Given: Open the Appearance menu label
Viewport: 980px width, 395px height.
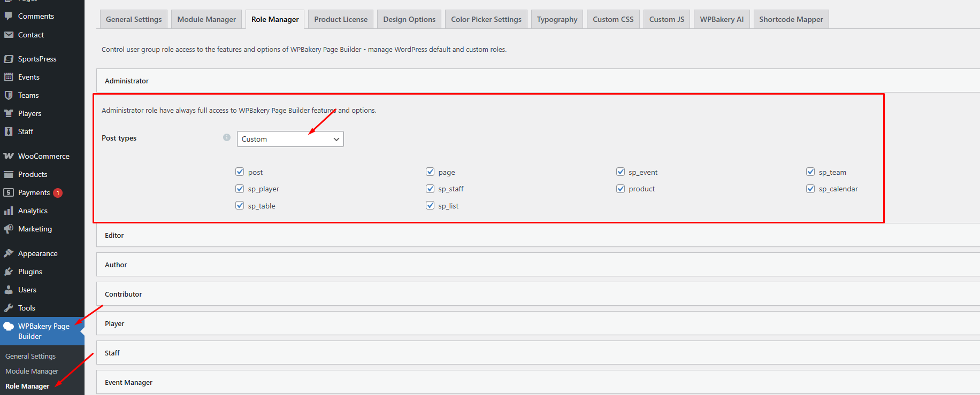Looking at the screenshot, I should 37,253.
